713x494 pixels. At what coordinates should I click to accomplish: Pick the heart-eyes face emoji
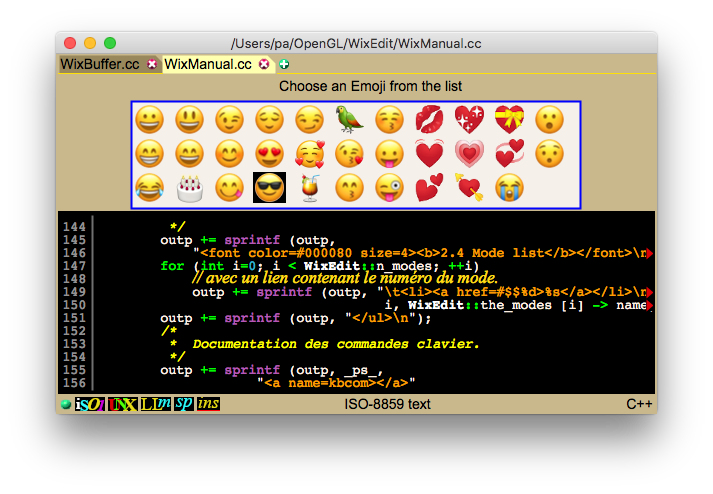pyautogui.click(x=269, y=154)
